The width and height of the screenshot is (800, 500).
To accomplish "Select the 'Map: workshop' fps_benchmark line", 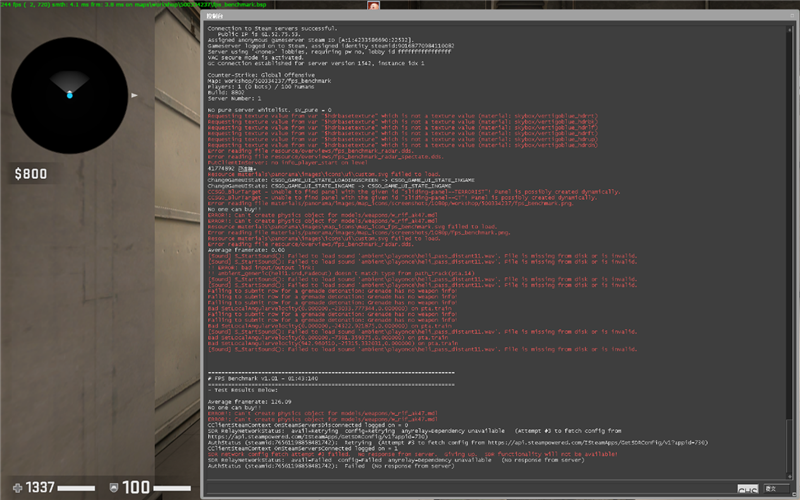I will (269, 81).
